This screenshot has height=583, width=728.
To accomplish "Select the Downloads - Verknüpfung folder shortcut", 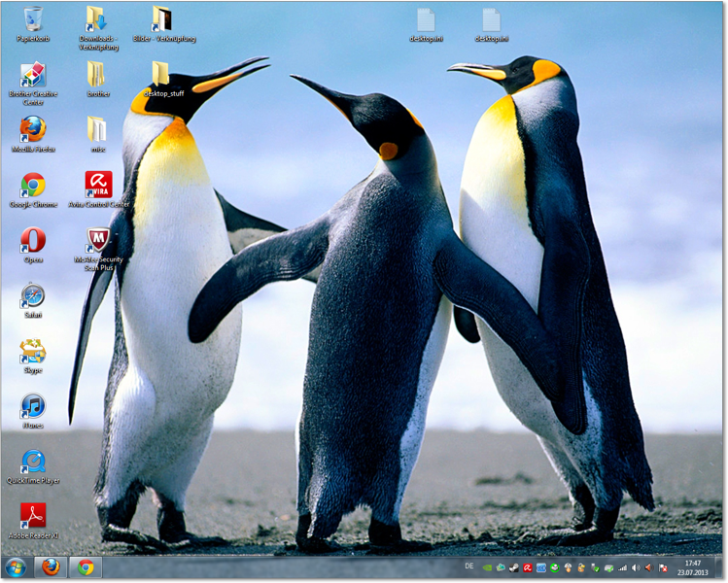I will pos(97,19).
